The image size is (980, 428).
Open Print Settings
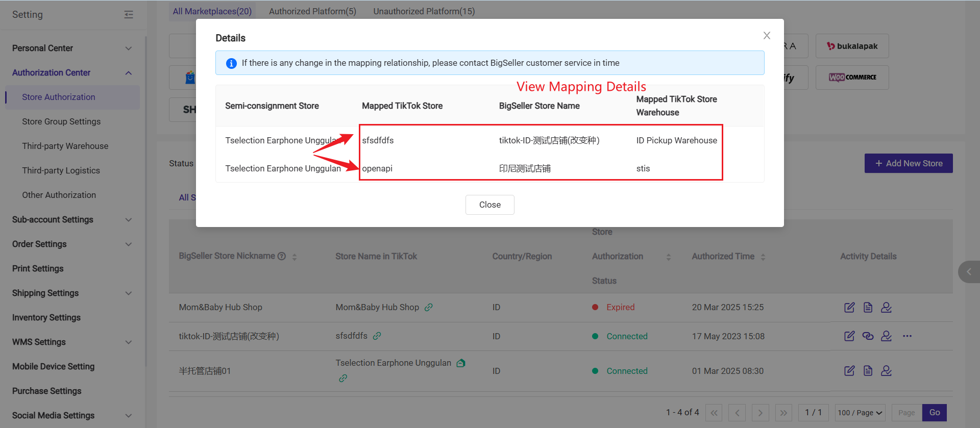click(38, 268)
